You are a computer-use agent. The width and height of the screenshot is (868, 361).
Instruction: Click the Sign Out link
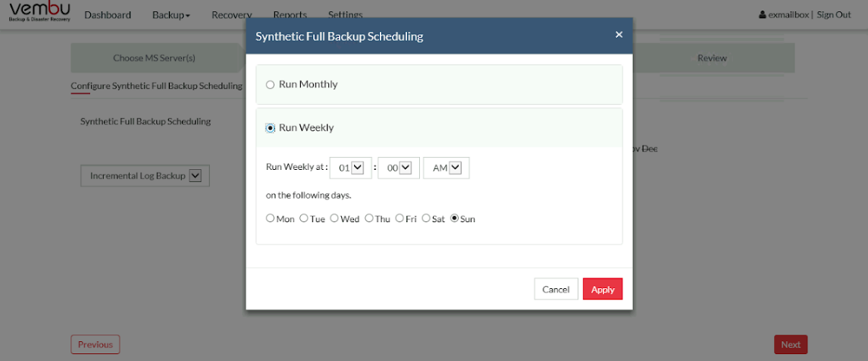point(834,15)
